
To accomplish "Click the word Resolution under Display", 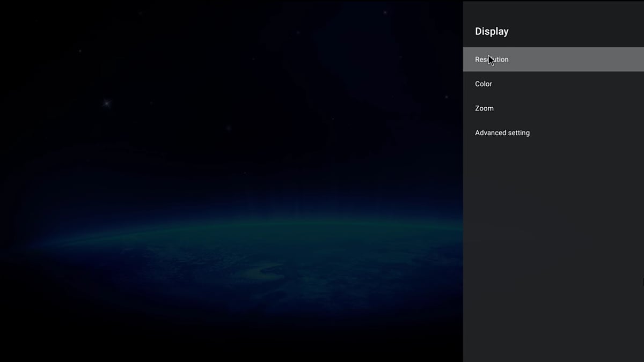I will [x=492, y=60].
